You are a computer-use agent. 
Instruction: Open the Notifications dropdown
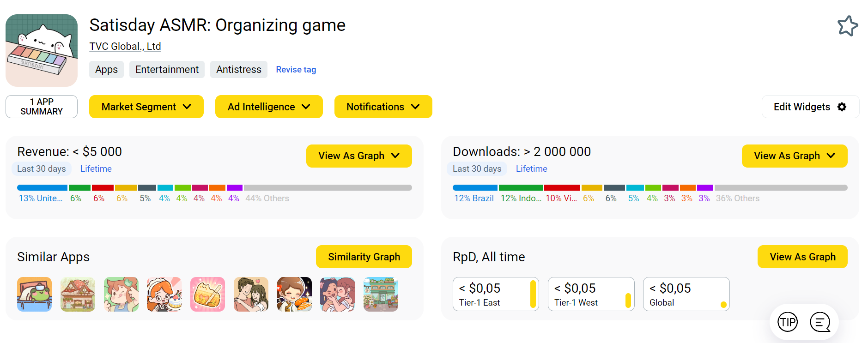383,107
